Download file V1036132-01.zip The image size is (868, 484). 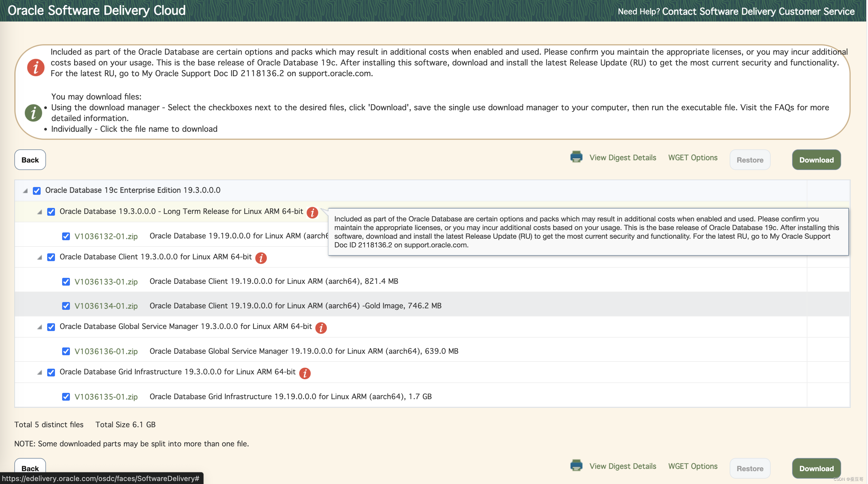(x=106, y=236)
